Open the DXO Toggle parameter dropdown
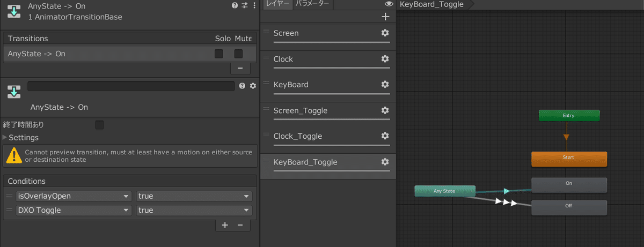The image size is (644, 247). (74, 210)
